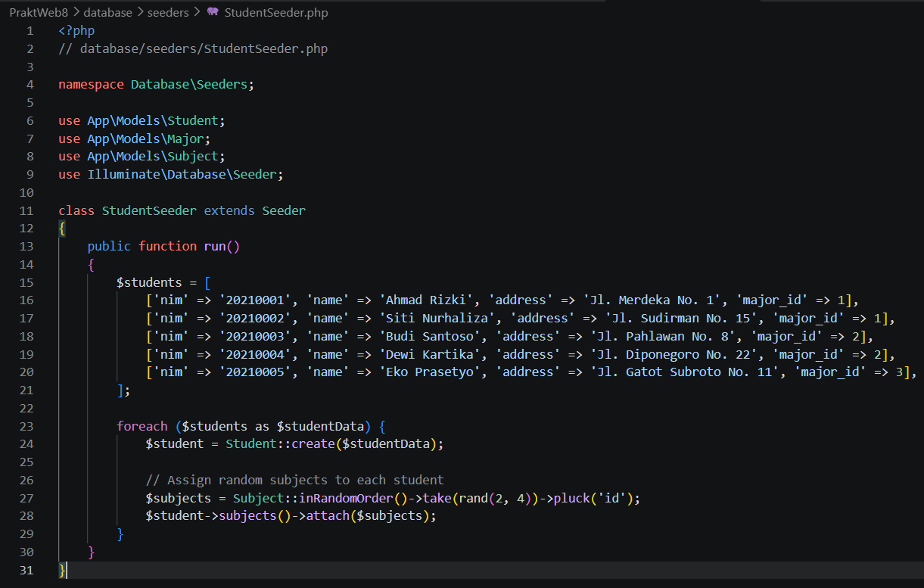Screen dimensions: 924x588
Task: Click the comment 'Assign random subjects to each student'
Action: 306,480
